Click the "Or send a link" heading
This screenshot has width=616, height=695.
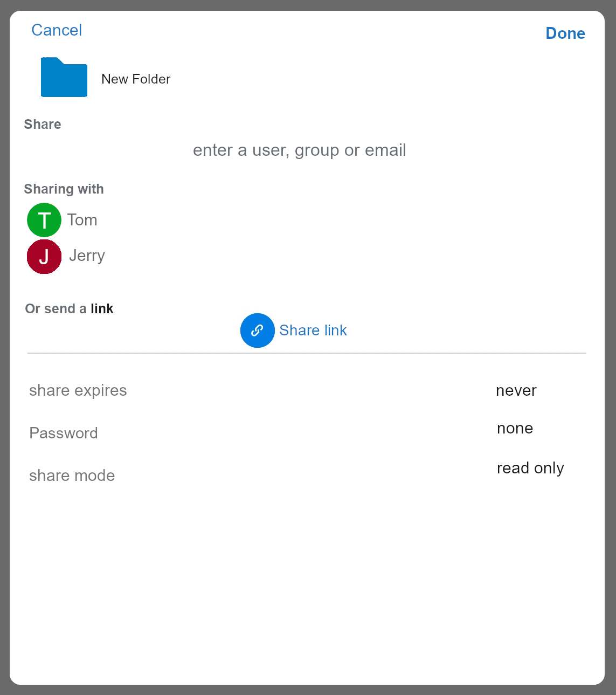(69, 309)
